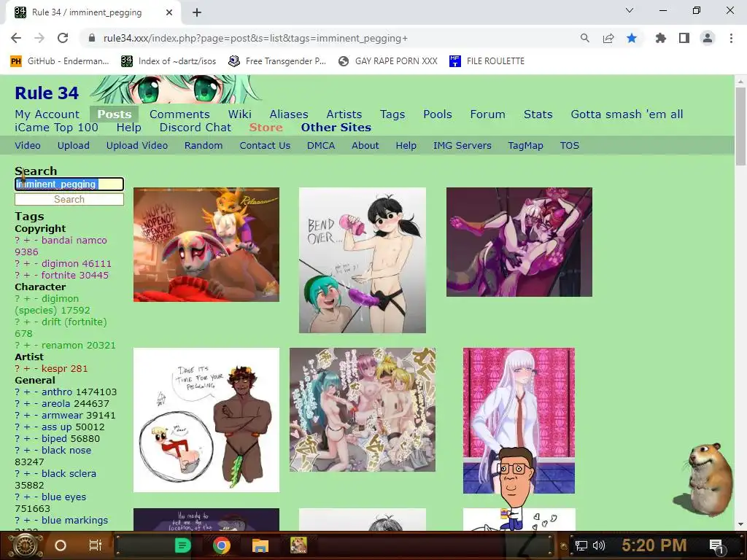Screen dimensions: 747x560
Task: Open the Other Sites link
Action: point(336,128)
